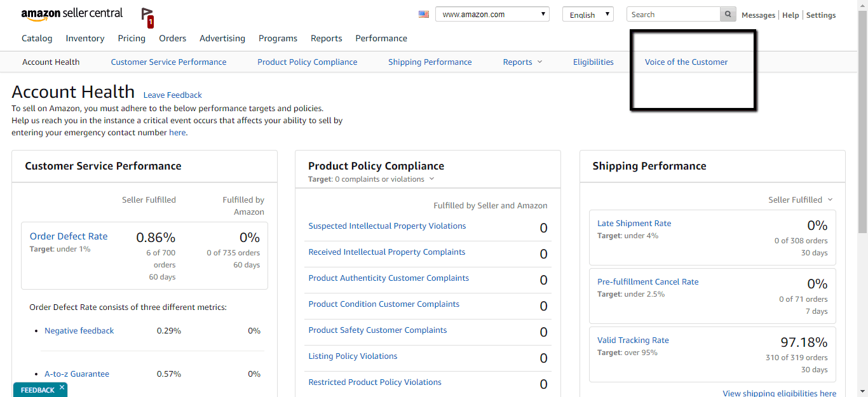Open the Pricing menu
Image resolution: width=868 pixels, height=397 pixels.
(132, 38)
